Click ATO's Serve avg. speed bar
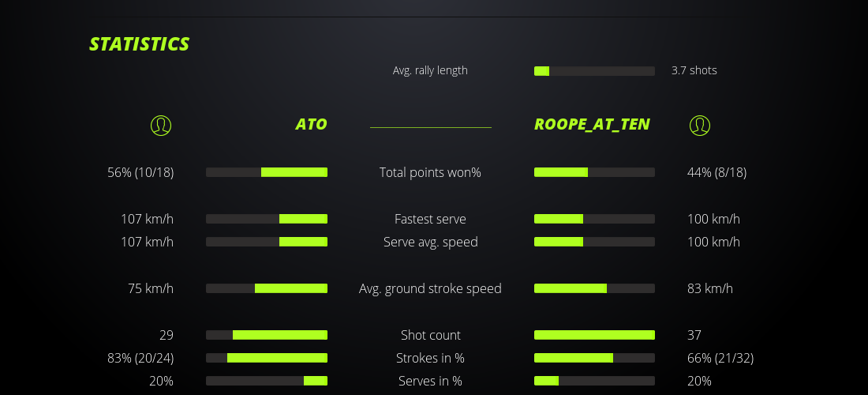Image resolution: width=868 pixels, height=395 pixels. [267, 242]
